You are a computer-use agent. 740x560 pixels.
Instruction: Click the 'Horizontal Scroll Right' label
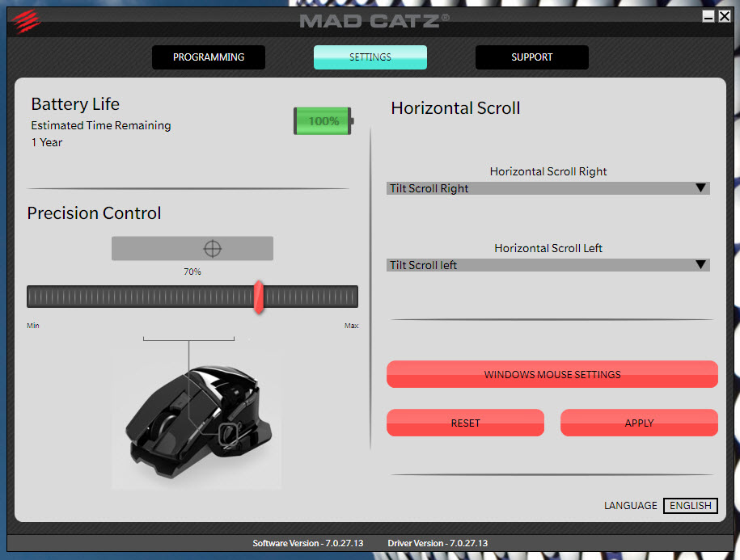pos(548,171)
